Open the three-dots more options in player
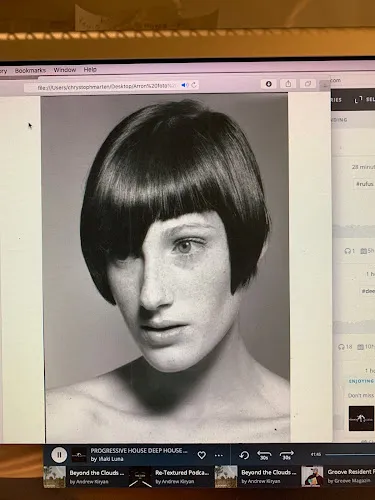 219,455
